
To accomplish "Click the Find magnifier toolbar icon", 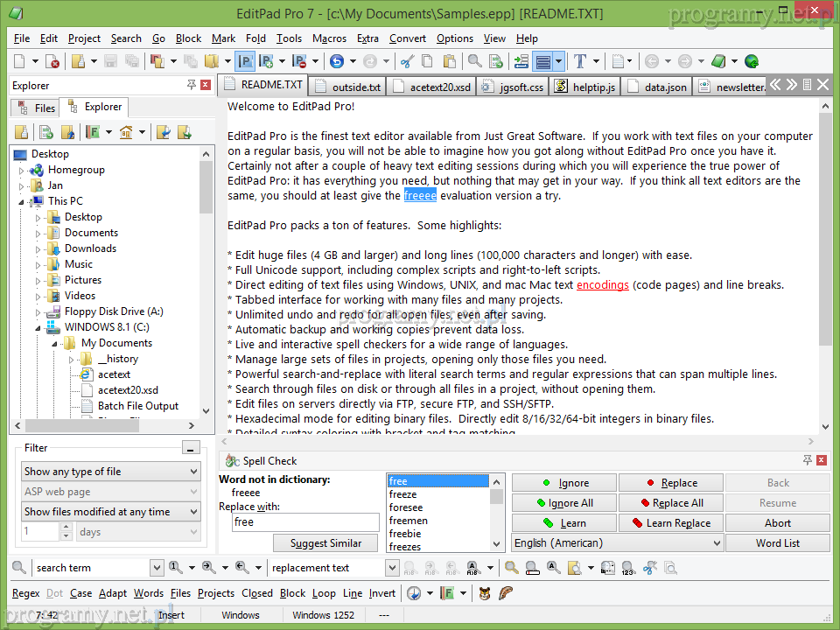I will [x=474, y=61].
